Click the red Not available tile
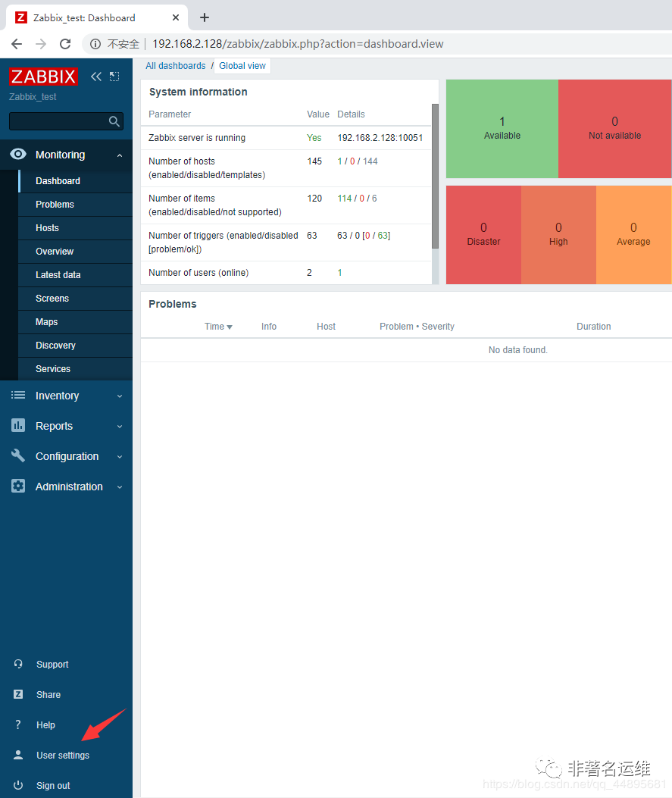The height and width of the screenshot is (798, 672). (614, 129)
